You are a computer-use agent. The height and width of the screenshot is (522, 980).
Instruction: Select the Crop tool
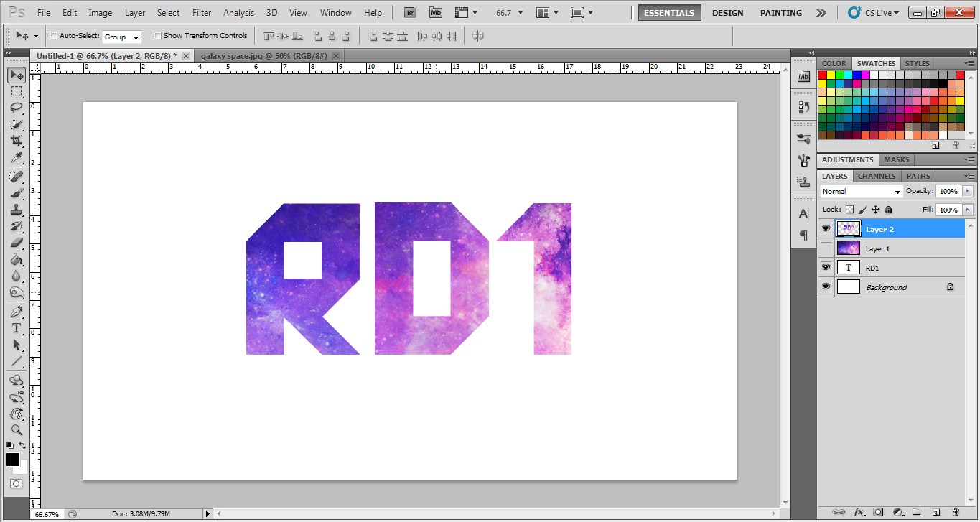16,141
